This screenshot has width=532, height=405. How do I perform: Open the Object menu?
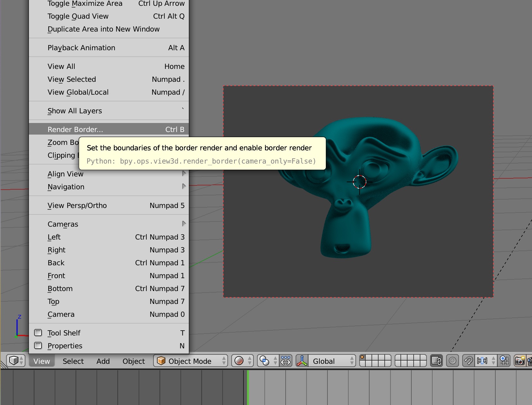click(x=133, y=361)
